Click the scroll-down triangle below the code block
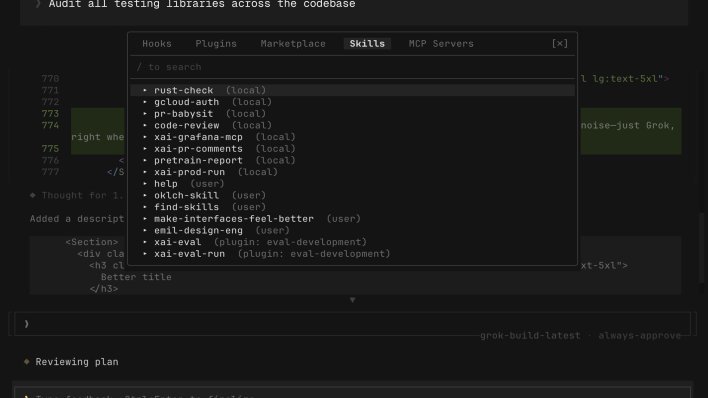Image resolution: width=708 pixels, height=398 pixels. [352, 300]
